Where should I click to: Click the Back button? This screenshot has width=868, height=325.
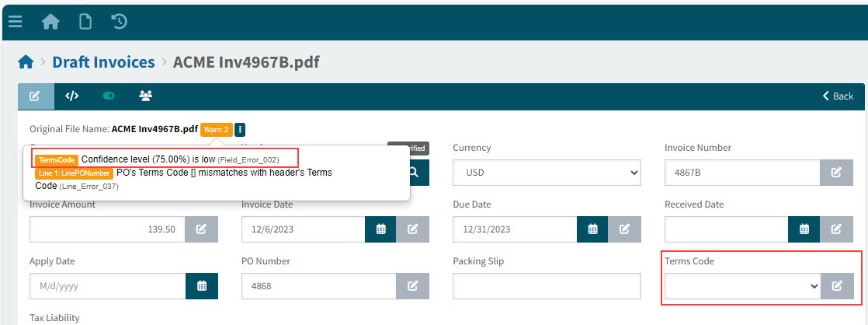coord(838,96)
